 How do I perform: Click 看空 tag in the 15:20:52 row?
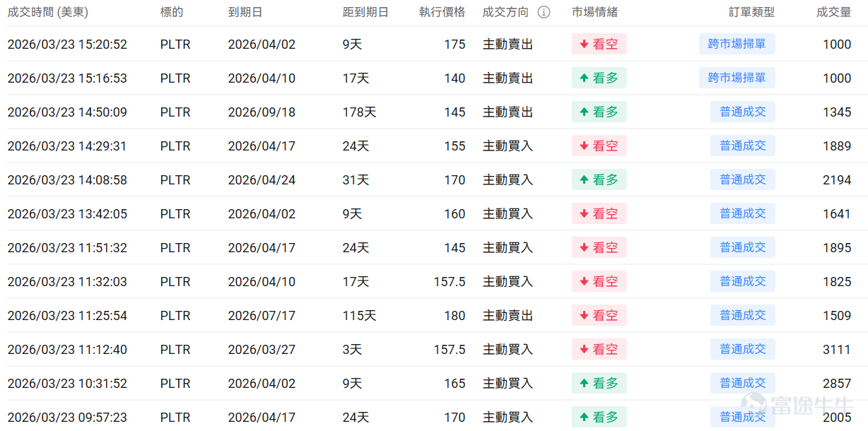(599, 44)
